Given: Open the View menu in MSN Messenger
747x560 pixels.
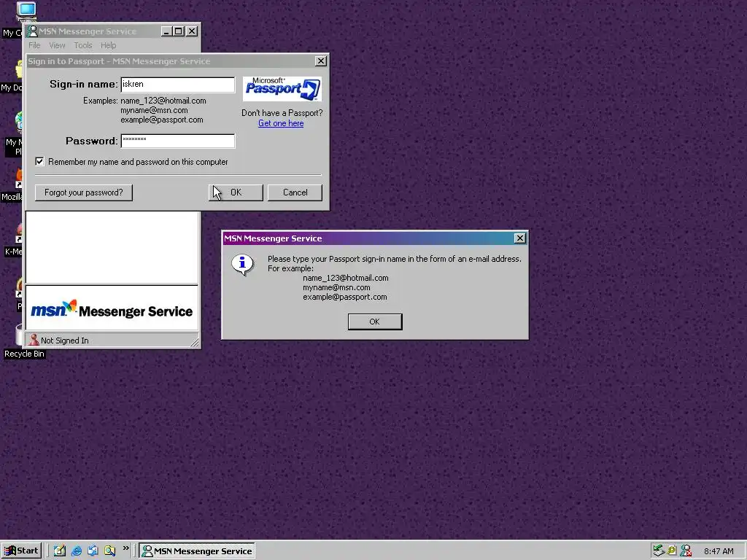Looking at the screenshot, I should tap(57, 45).
